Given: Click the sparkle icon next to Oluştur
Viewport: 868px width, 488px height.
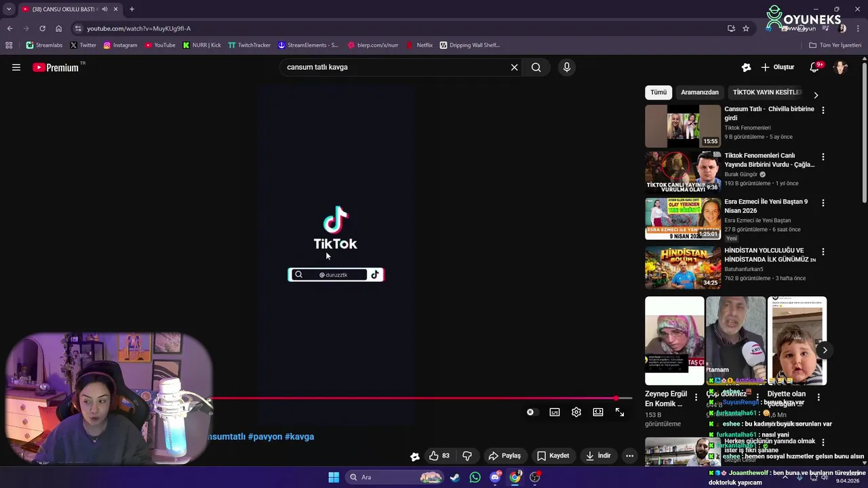Looking at the screenshot, I should click(x=747, y=67).
